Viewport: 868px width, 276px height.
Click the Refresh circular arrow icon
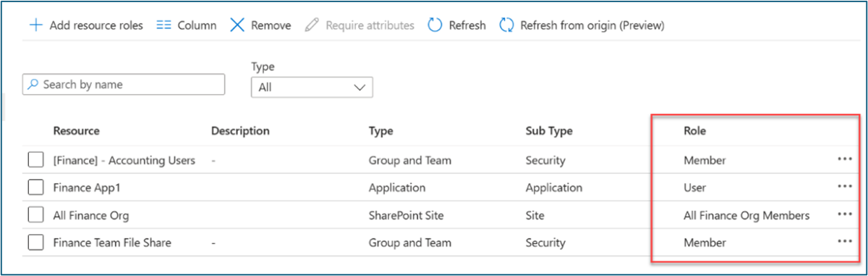tap(435, 25)
